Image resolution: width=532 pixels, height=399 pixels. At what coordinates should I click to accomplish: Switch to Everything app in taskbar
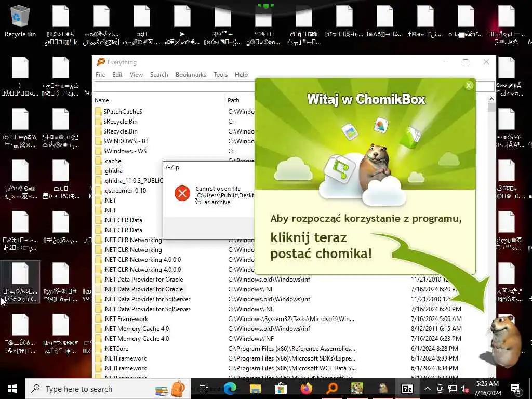(x=332, y=389)
